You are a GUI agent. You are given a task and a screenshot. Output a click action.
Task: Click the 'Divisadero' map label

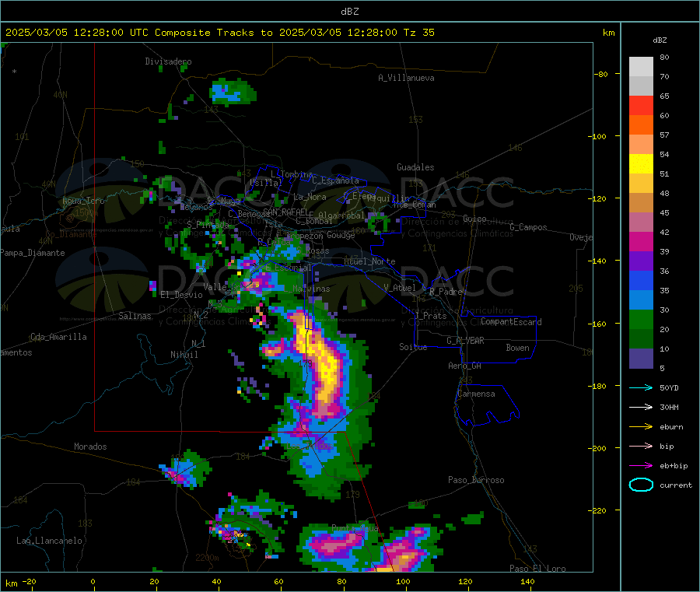point(168,61)
